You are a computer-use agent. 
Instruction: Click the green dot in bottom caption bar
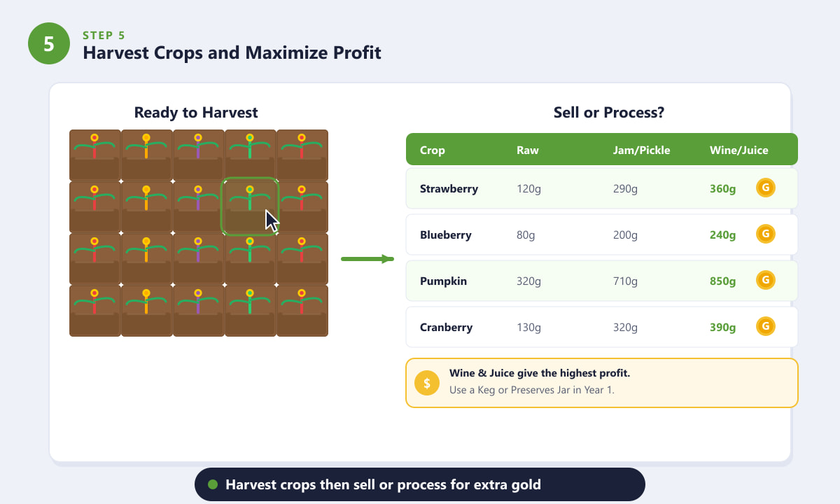coord(213,484)
